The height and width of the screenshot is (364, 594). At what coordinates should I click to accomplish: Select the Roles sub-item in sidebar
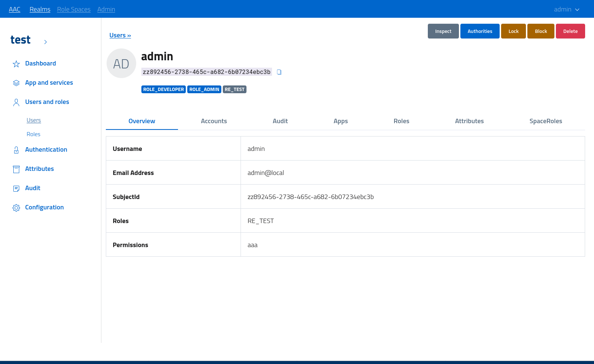point(33,134)
